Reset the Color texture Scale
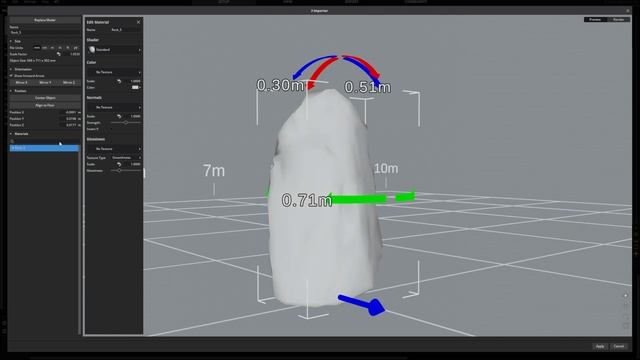 [119, 81]
